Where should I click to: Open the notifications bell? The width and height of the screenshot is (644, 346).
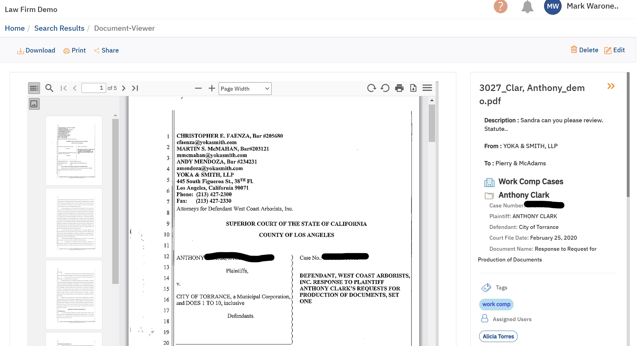[527, 7]
